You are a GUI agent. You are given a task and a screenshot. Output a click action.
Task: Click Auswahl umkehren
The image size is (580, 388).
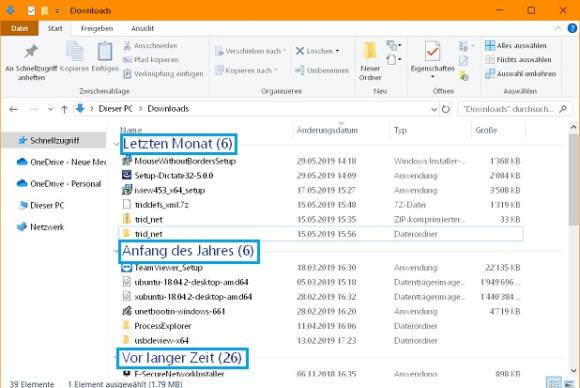click(520, 74)
